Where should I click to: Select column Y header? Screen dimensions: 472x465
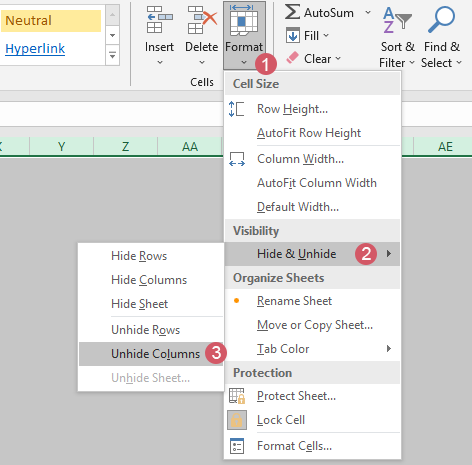[x=61, y=146]
